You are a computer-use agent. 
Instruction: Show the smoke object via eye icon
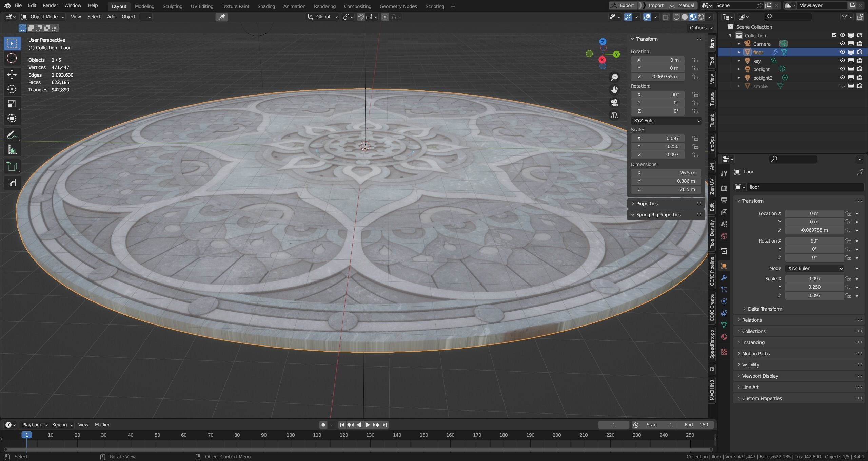click(842, 86)
